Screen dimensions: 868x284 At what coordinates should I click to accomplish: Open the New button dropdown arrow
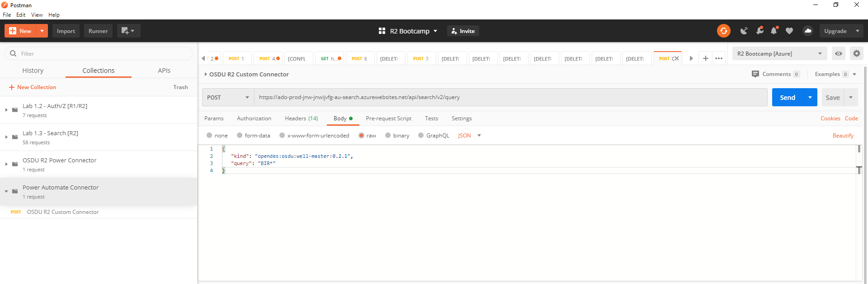pyautogui.click(x=42, y=31)
